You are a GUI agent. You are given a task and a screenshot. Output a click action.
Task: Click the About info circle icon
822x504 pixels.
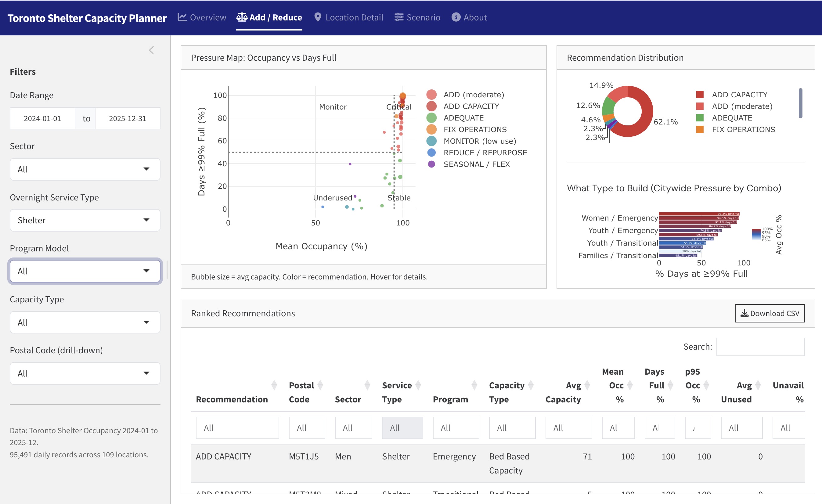coord(456,17)
